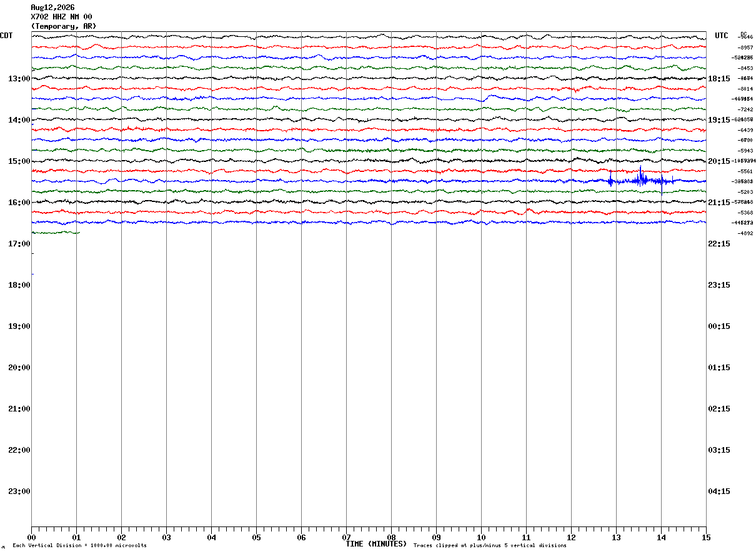
Task: Click the 10 minute tick label
Action: (481, 537)
